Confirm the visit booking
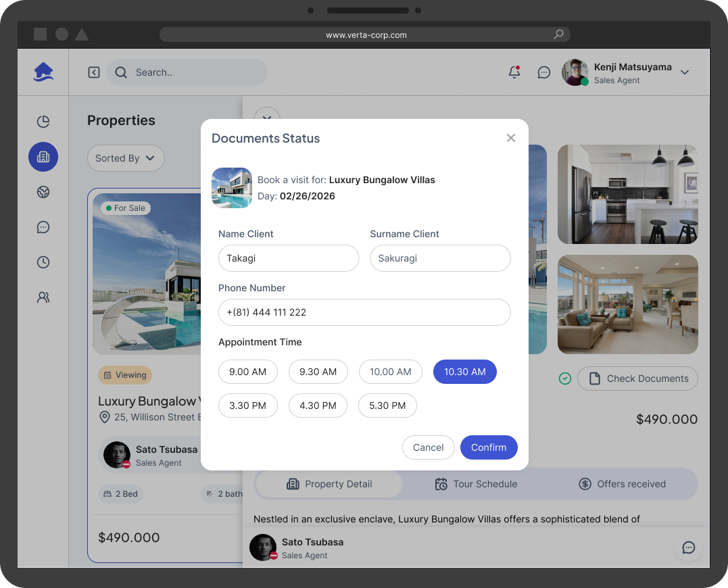The height and width of the screenshot is (588, 728). click(x=489, y=447)
